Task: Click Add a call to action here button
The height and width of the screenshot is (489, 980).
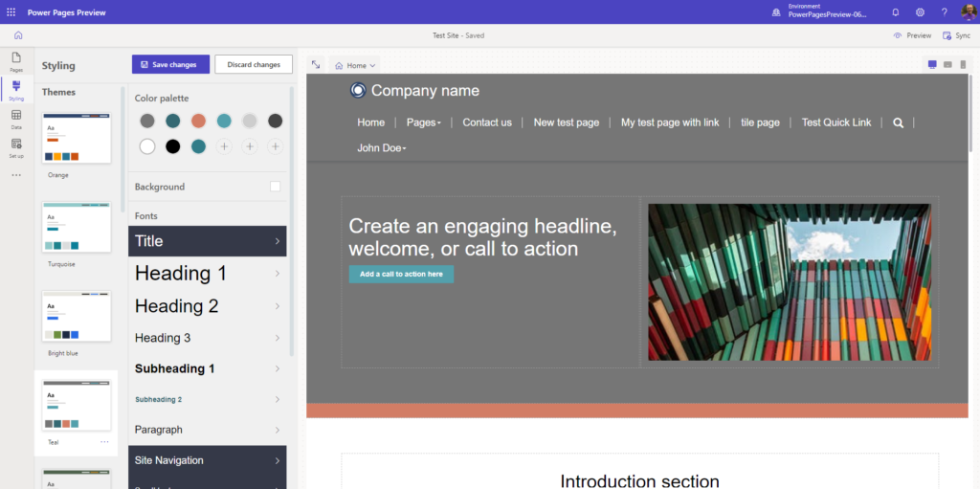Action: (x=401, y=274)
